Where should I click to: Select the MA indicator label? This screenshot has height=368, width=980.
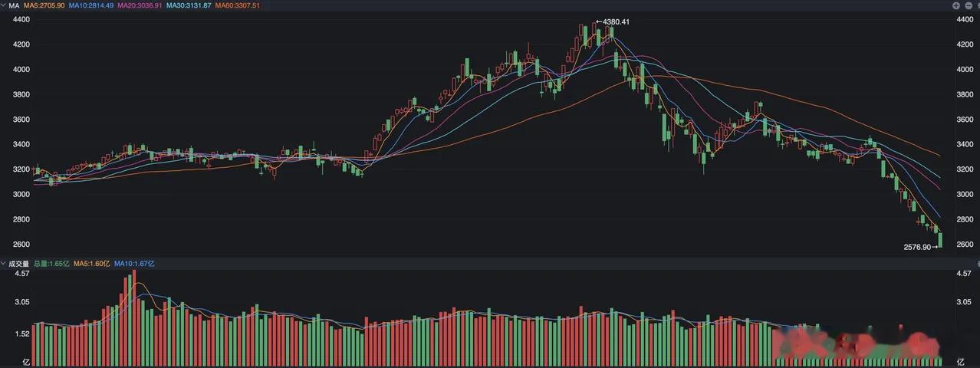[x=14, y=5]
